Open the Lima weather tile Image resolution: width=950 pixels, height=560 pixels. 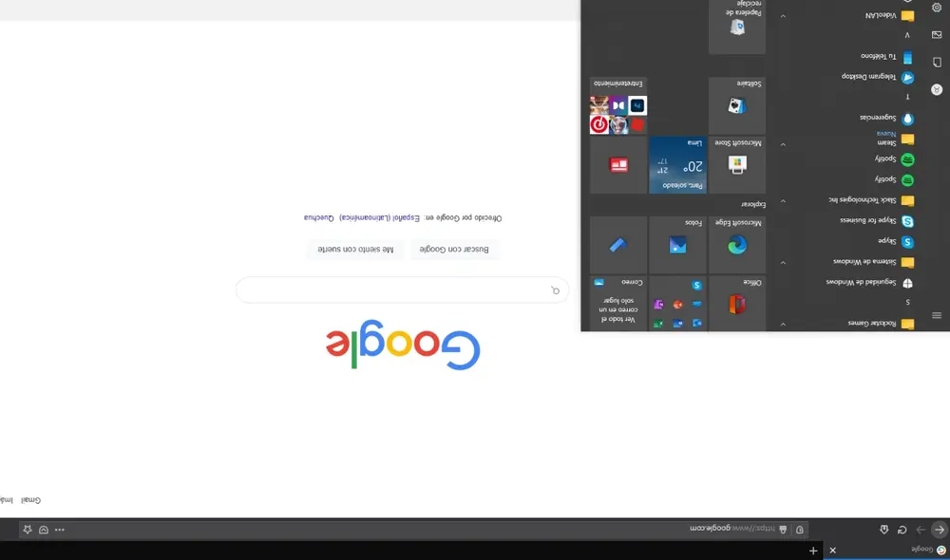pyautogui.click(x=678, y=164)
